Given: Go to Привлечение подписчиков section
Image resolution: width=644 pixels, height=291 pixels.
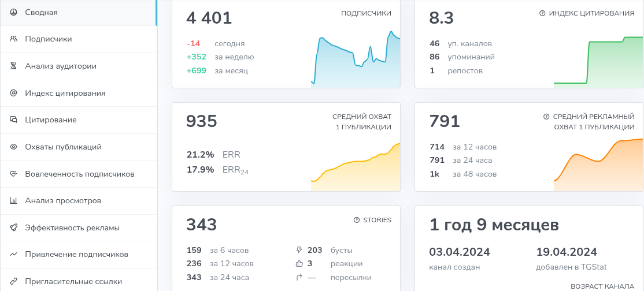Looking at the screenshot, I should coord(76,255).
